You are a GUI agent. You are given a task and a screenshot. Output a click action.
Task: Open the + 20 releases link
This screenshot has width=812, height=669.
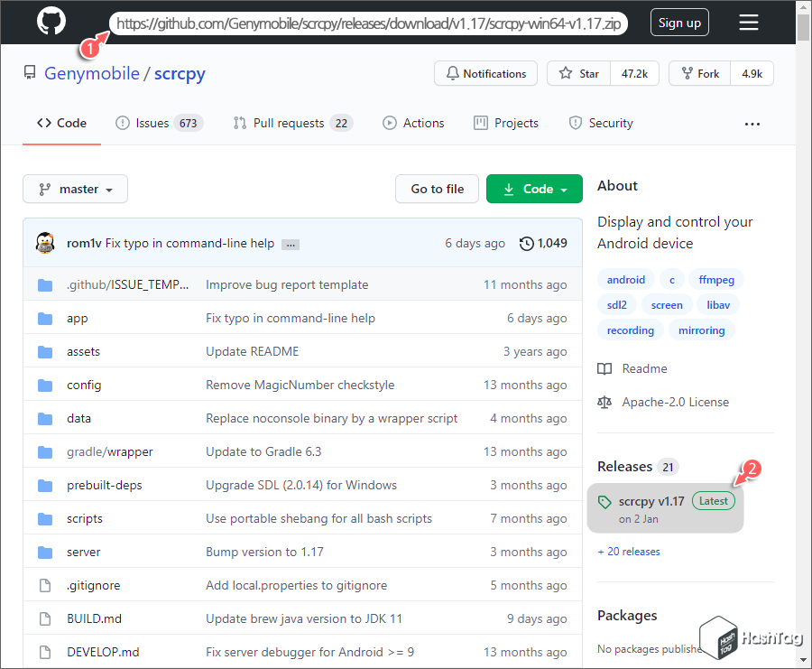point(629,551)
